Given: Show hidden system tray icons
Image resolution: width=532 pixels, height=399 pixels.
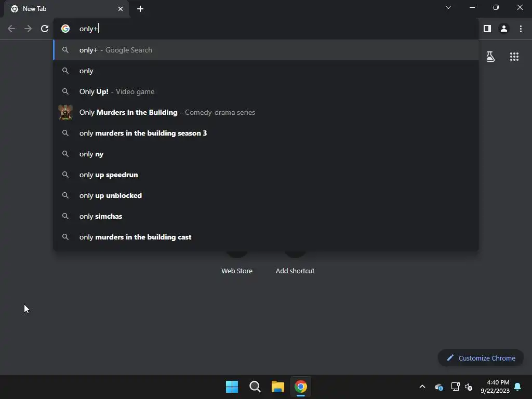Looking at the screenshot, I should (x=422, y=387).
